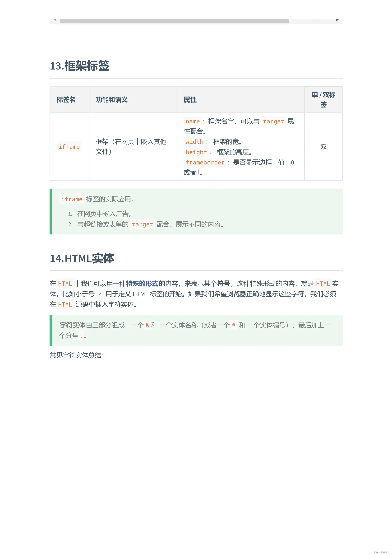Click the frameborder attribute code label
This screenshot has height=555, width=392.
pos(205,163)
